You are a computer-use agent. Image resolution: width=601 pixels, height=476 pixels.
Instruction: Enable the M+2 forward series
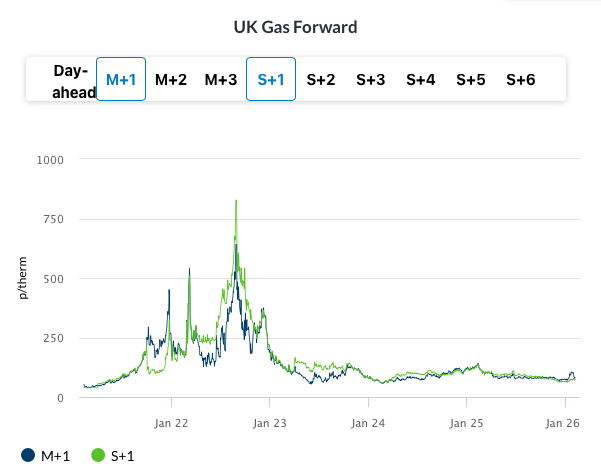pos(171,80)
